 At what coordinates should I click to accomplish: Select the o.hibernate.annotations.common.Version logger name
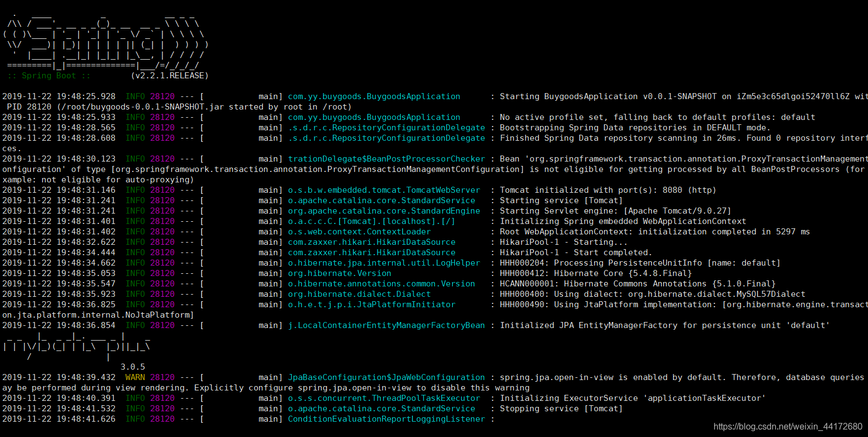[x=382, y=284]
